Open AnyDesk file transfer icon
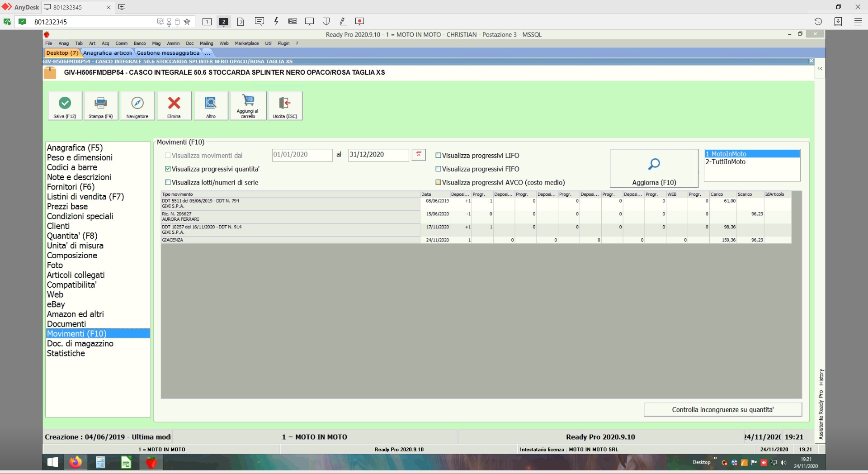The width and height of the screenshot is (868, 474). click(x=241, y=22)
